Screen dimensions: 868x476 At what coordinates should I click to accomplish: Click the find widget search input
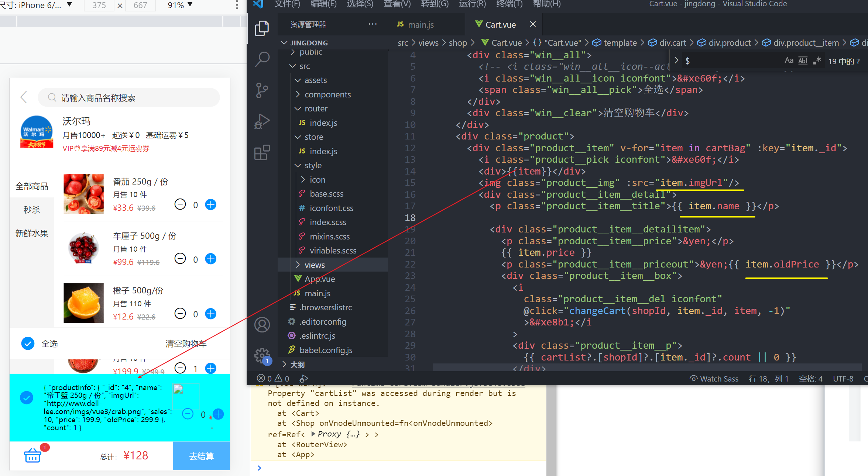(732, 61)
